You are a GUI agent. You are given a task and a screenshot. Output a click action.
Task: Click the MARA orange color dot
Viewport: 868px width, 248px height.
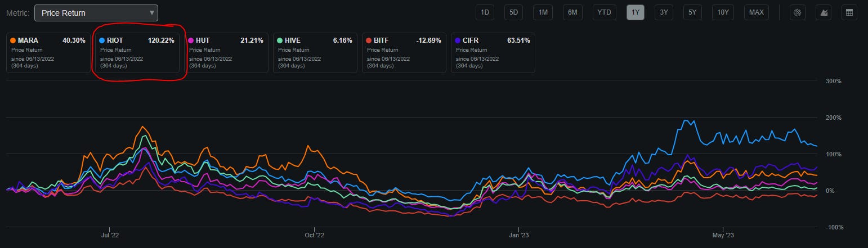13,41
